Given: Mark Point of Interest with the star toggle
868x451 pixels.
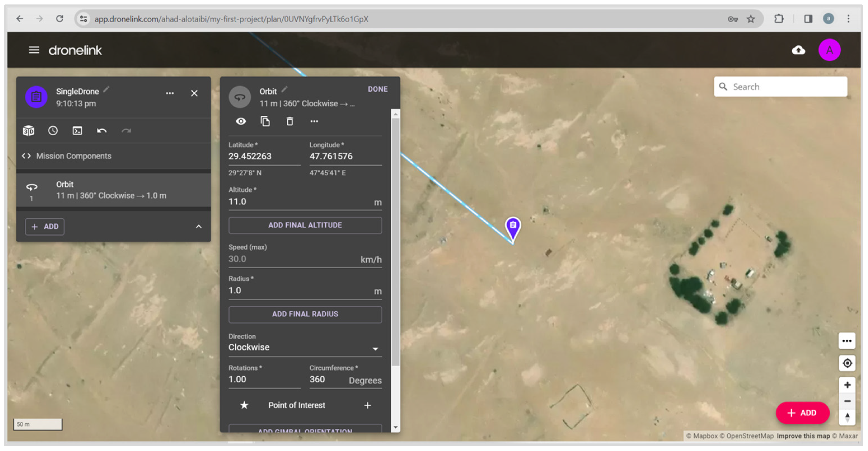Looking at the screenshot, I should click(244, 405).
